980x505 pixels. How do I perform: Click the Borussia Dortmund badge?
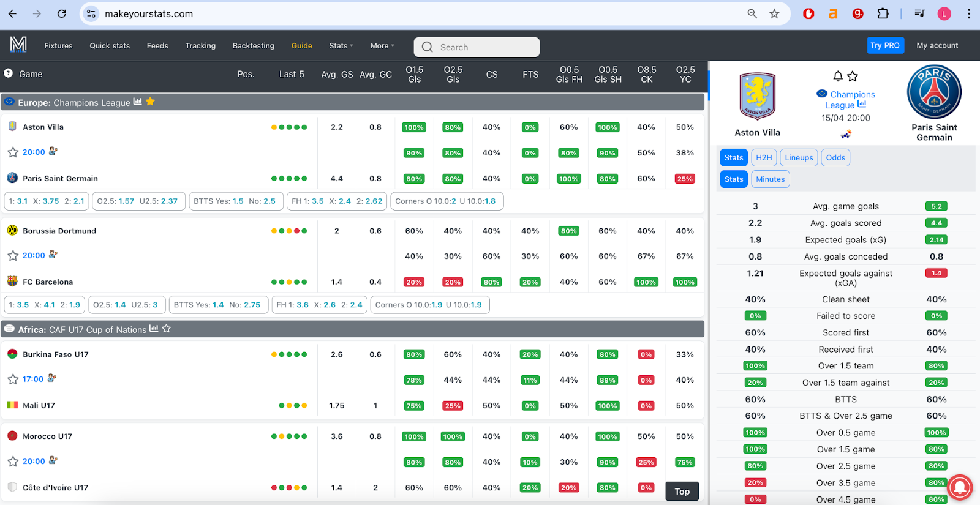pos(12,230)
